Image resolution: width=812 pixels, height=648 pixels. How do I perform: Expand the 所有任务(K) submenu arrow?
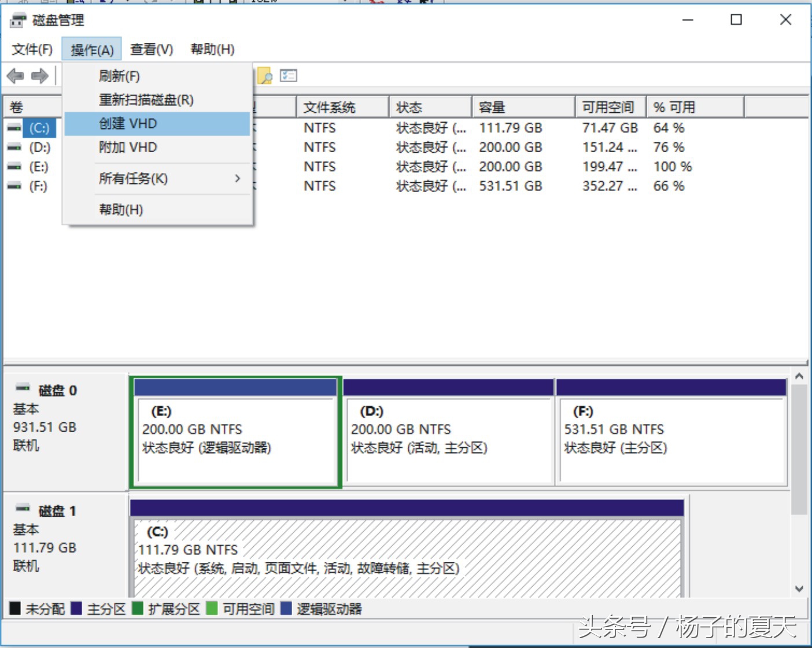(237, 179)
